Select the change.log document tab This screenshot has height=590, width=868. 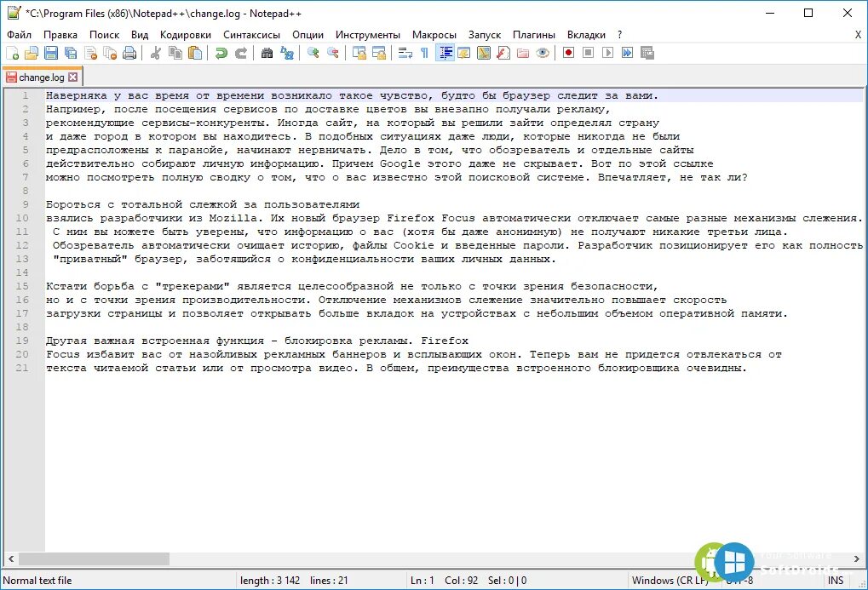coord(42,77)
